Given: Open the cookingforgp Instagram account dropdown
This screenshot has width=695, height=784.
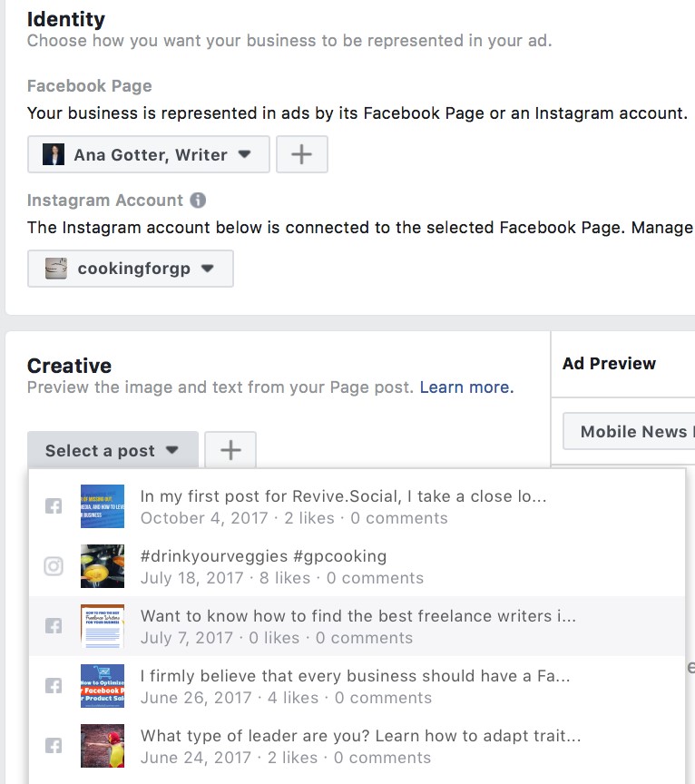Looking at the screenshot, I should pyautogui.click(x=131, y=269).
